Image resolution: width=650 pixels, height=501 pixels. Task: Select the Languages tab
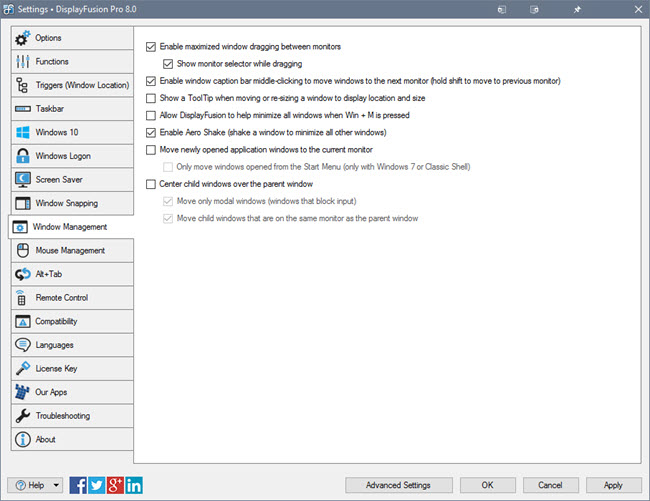coord(72,345)
